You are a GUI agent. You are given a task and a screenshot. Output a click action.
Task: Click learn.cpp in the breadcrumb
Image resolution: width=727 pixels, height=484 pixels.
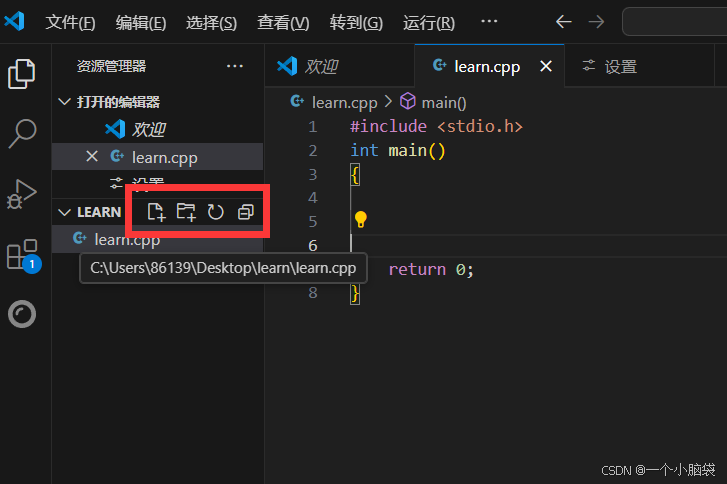pos(344,102)
